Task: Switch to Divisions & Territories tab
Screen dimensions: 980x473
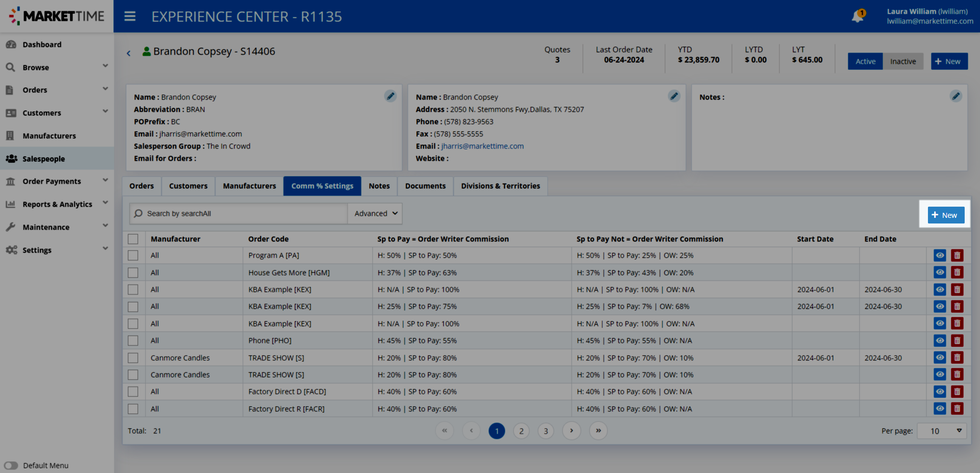Action: pos(500,186)
